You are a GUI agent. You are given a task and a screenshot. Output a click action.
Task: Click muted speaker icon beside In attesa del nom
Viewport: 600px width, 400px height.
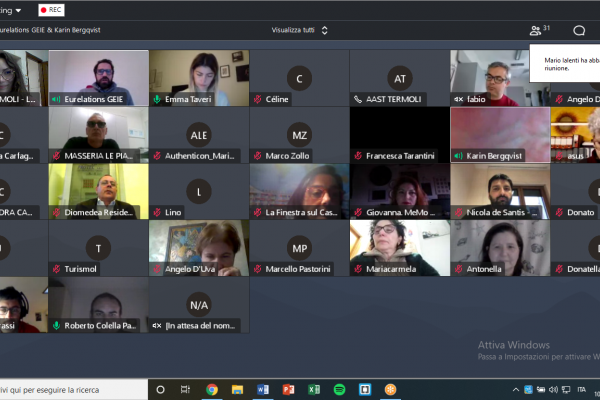pos(157,326)
